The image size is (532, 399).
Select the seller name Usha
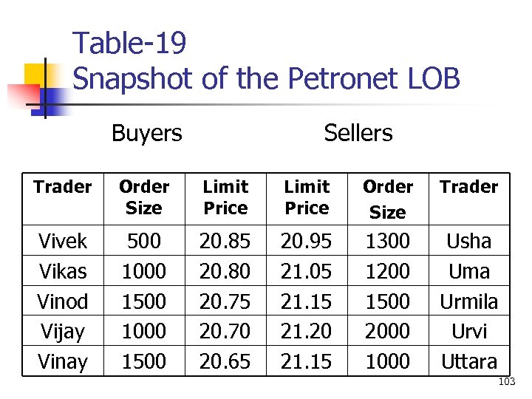469,242
